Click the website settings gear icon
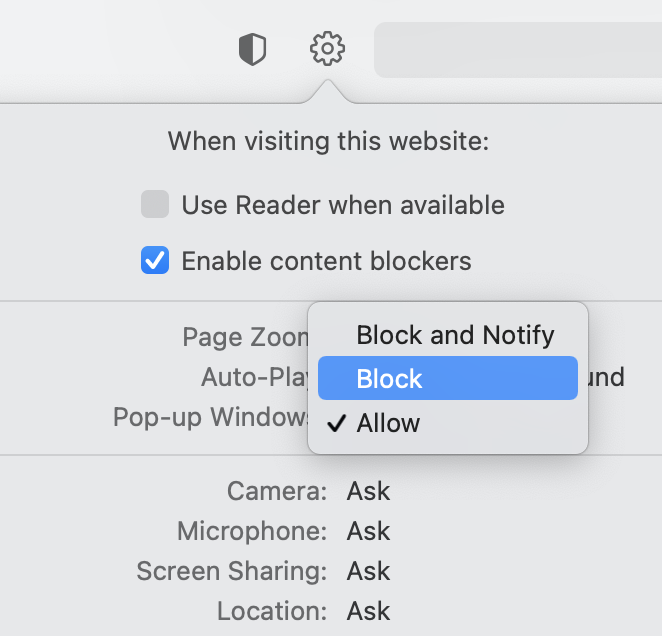Viewport: 662px width, 636px height. pos(327,48)
